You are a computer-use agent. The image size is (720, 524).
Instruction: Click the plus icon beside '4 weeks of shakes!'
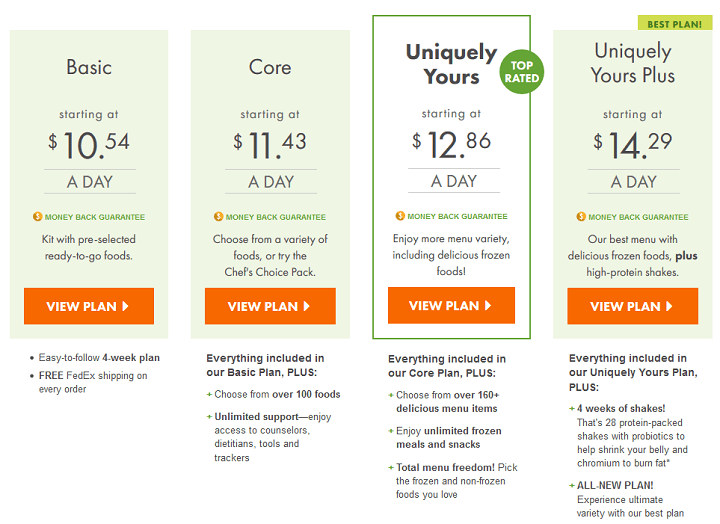coord(572,409)
